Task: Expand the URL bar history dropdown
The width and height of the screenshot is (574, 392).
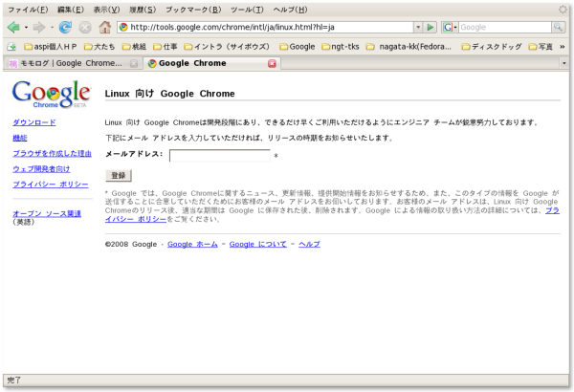Action: (x=418, y=27)
